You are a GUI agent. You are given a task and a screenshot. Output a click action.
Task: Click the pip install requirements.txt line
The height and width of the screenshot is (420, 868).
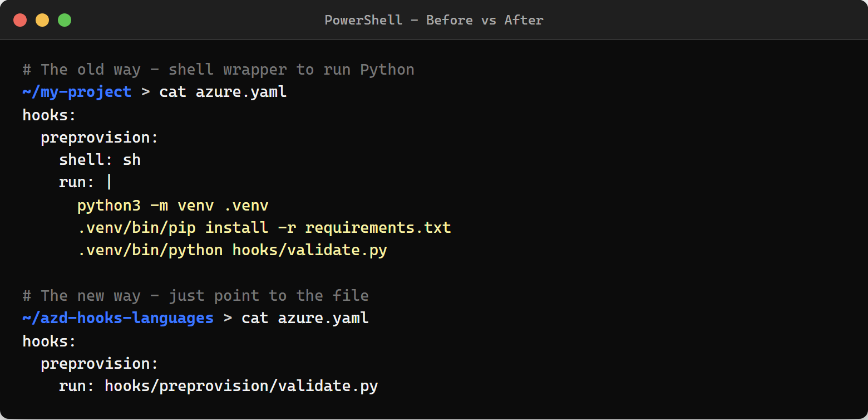point(265,227)
